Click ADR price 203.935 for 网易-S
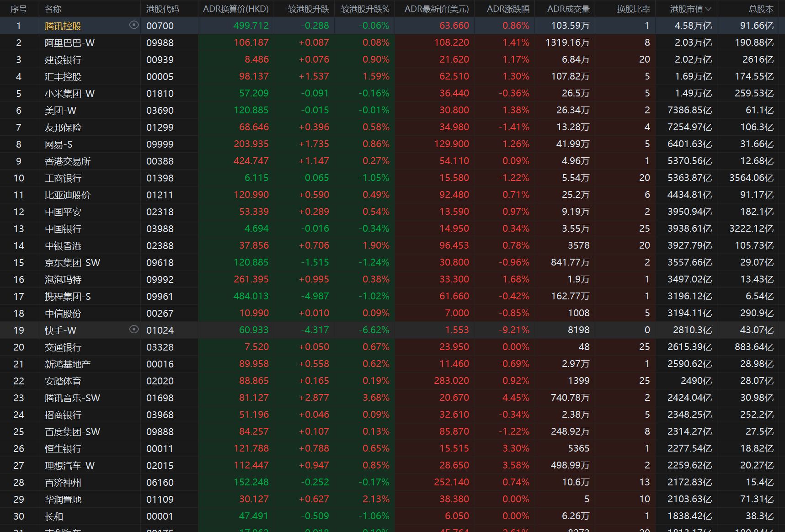Viewport: 785px width, 532px height. (x=251, y=144)
